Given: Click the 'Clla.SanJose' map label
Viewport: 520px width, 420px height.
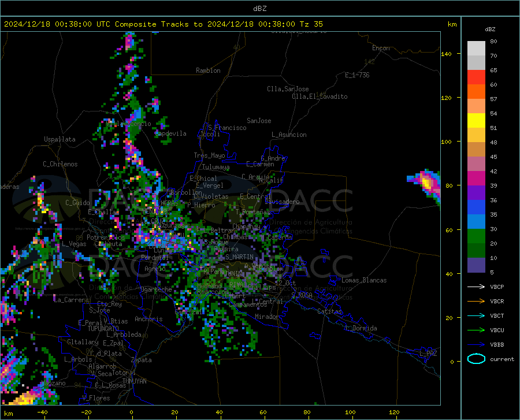Looking at the screenshot, I should coord(288,89).
